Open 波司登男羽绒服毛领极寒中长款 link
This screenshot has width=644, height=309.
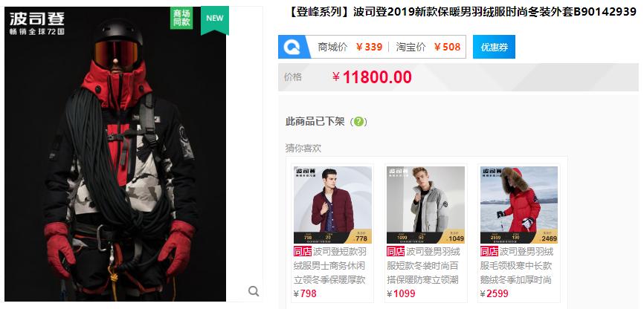pyautogui.click(x=517, y=265)
